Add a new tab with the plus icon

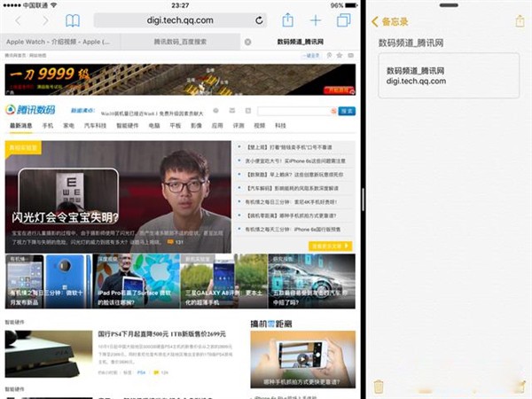click(316, 20)
